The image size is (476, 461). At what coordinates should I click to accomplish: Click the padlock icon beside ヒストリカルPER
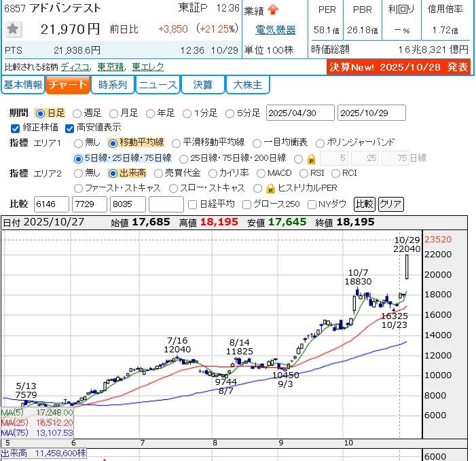(270, 189)
